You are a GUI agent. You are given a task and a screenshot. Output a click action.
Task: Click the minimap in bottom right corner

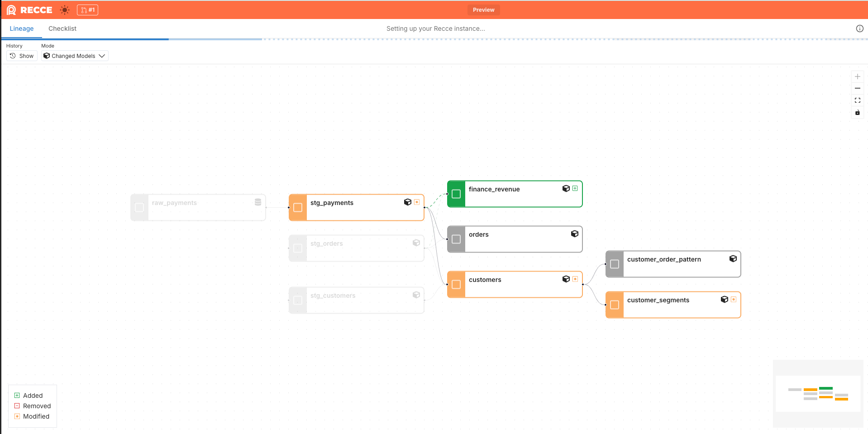coord(818,393)
